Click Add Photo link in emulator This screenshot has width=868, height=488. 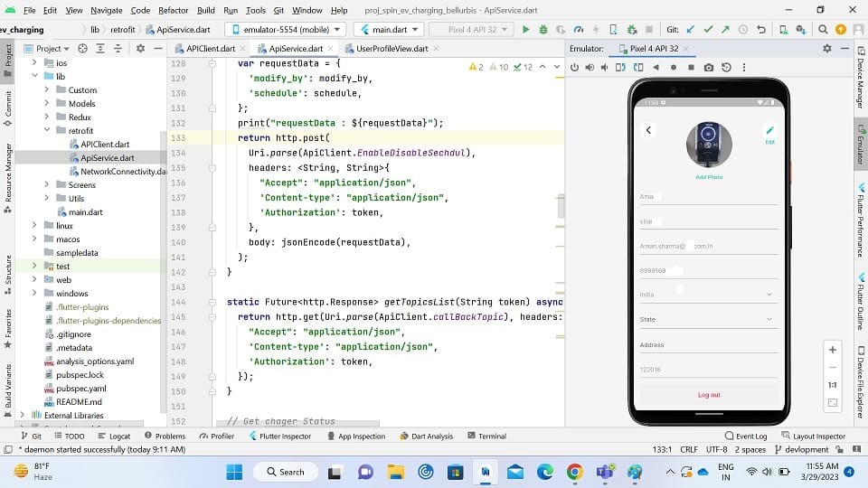pos(709,177)
